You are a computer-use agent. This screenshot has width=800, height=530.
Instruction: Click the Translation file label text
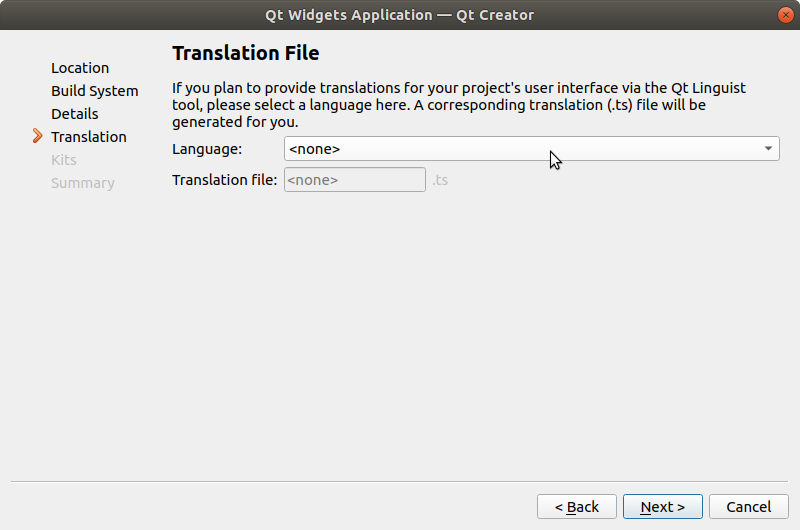pos(224,180)
